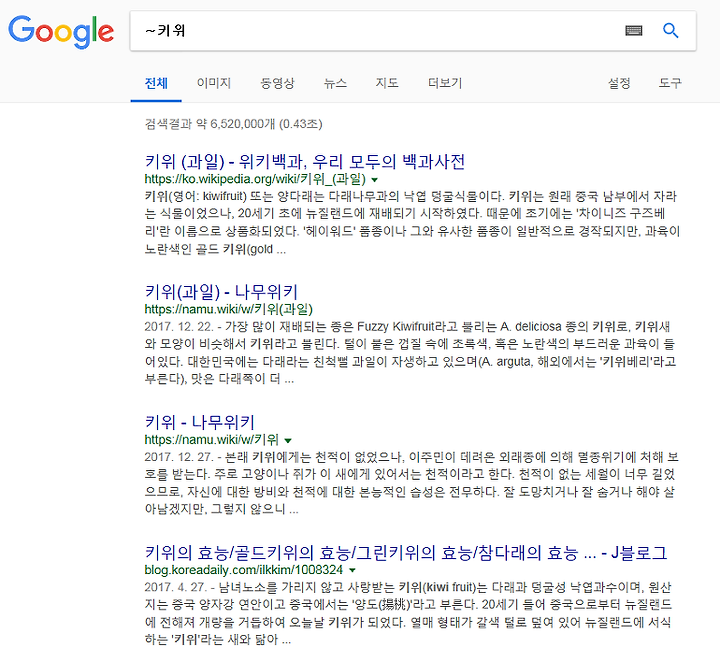This screenshot has height=662, width=720.
Task: Click the Google logo
Action: pos(61,31)
